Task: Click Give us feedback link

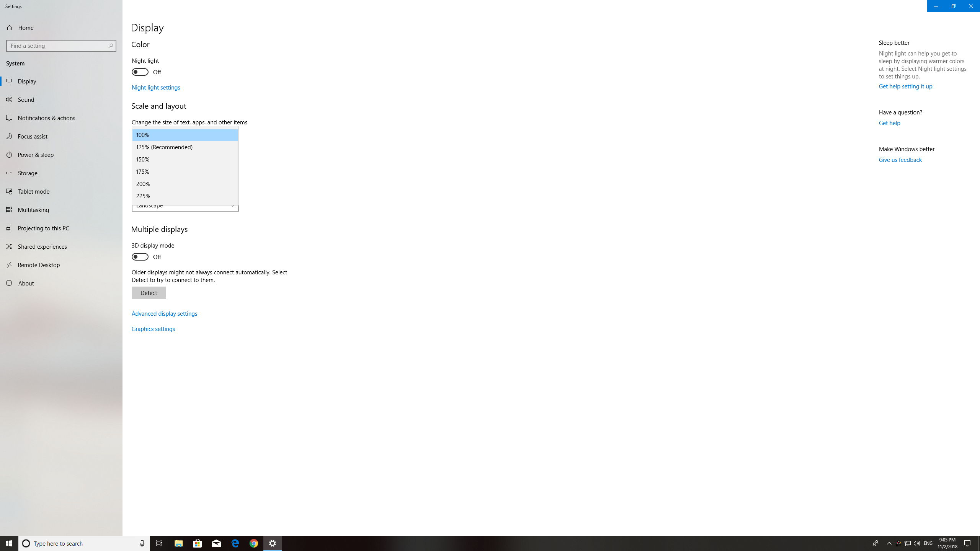Action: [900, 160]
